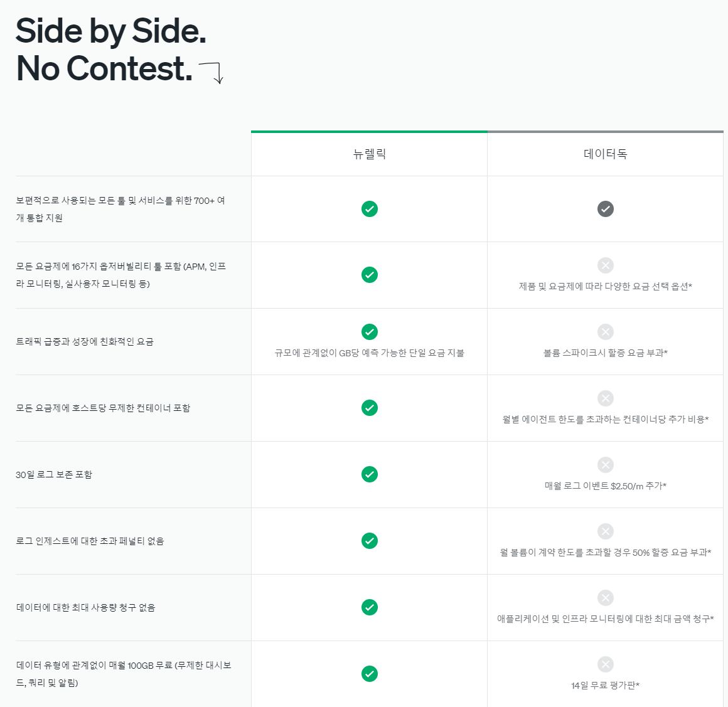Click gray X above 컨테이너당 추가 비용 text

coord(606,398)
